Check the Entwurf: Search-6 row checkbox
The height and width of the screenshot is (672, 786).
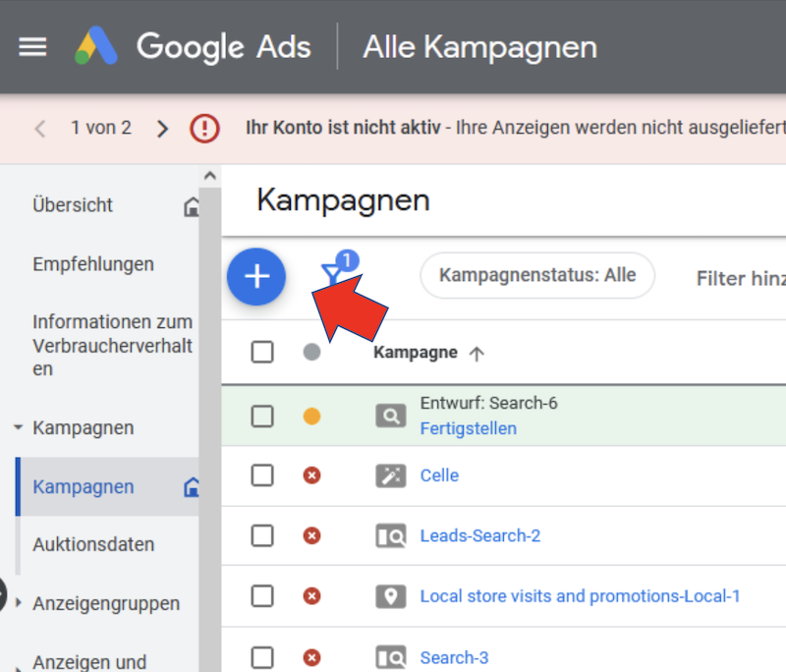pyautogui.click(x=262, y=416)
